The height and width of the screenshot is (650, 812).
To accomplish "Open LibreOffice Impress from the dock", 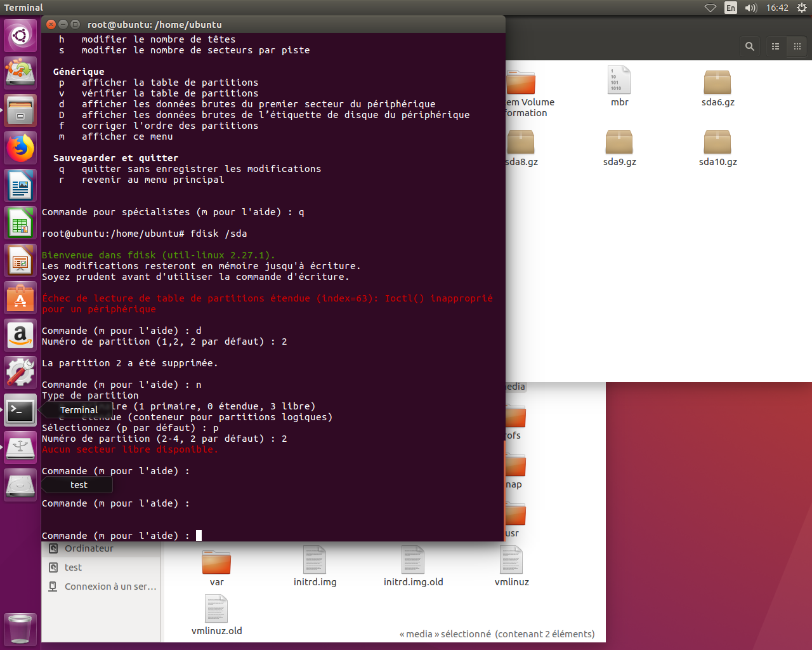I will point(20,260).
